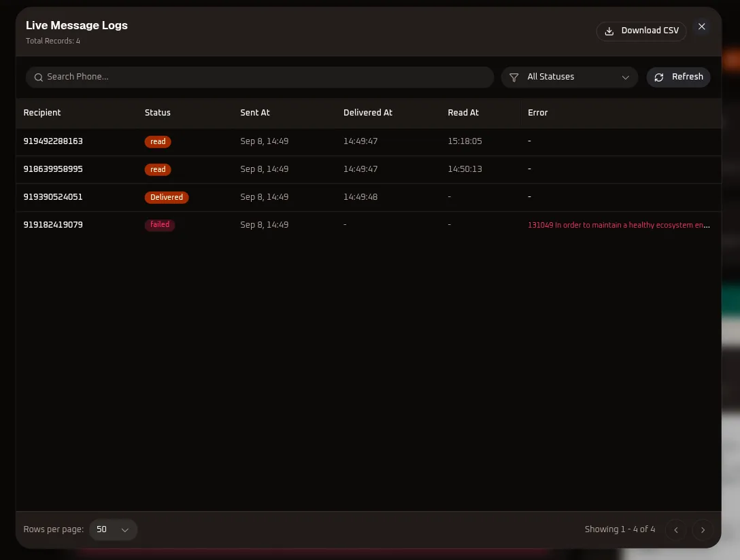Screen dimensions: 740x560
Task: Click delivered time for 919492288163
Action: 360,141
